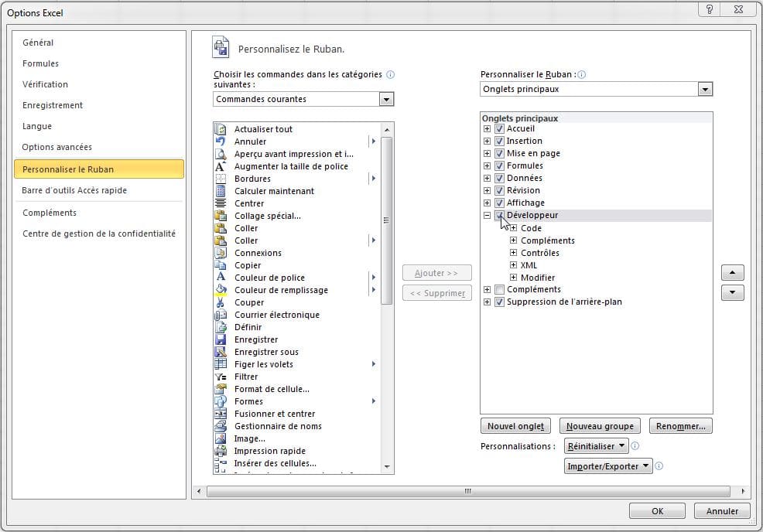Viewport: 763px width, 532px height.
Task: Toggle the Développeur tab checkbox
Action: point(499,216)
